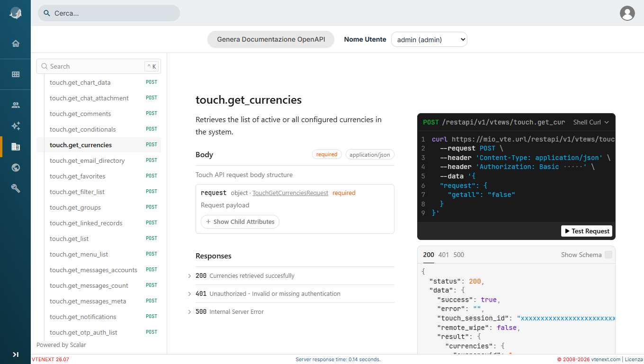Select touch.get_otp_auth_list in the list
Screen dimensions: 644x364
click(98, 332)
